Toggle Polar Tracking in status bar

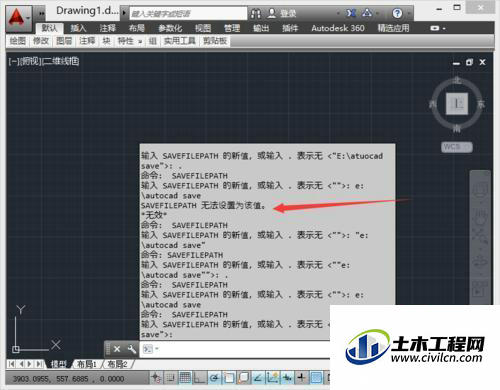214,378
